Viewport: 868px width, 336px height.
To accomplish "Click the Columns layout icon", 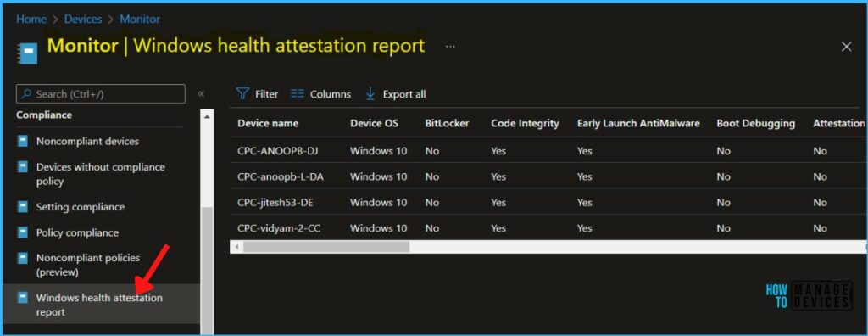I will pos(298,93).
